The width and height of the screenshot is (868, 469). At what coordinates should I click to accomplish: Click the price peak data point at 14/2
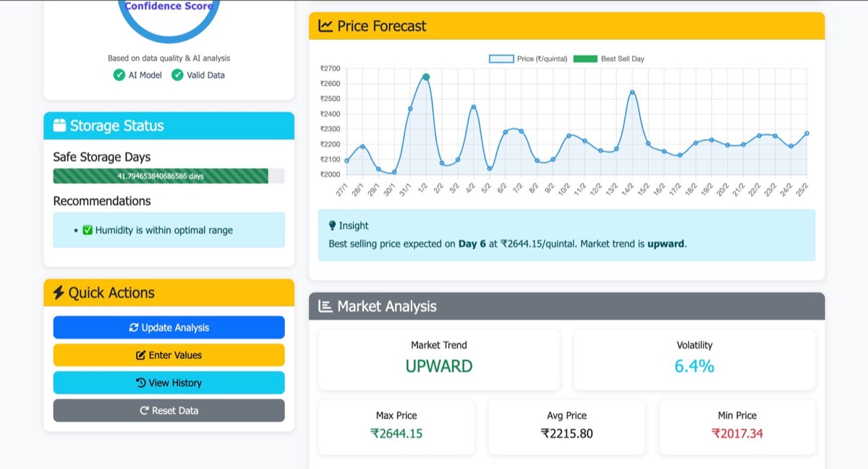click(632, 93)
